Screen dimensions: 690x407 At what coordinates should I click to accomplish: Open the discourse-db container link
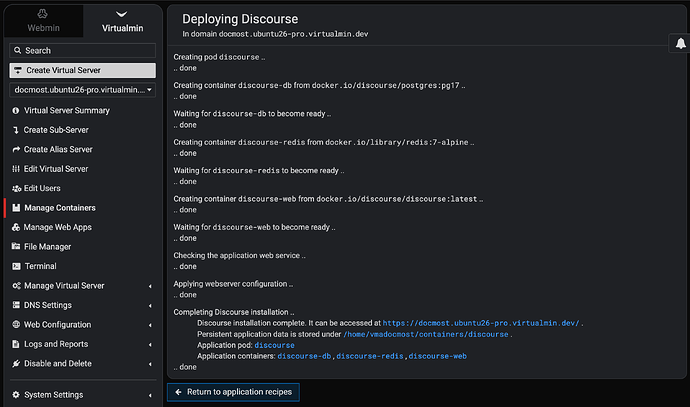304,356
